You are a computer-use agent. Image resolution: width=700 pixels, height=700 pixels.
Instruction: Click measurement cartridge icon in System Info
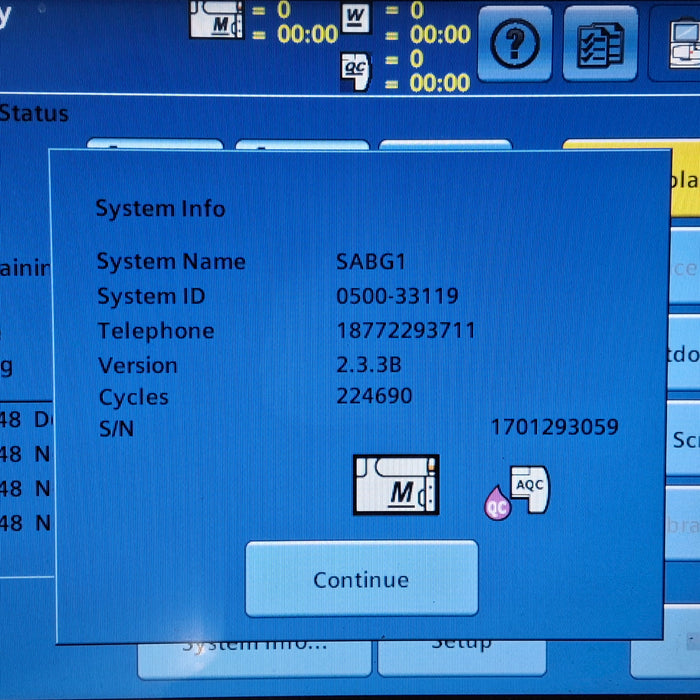pos(396,485)
